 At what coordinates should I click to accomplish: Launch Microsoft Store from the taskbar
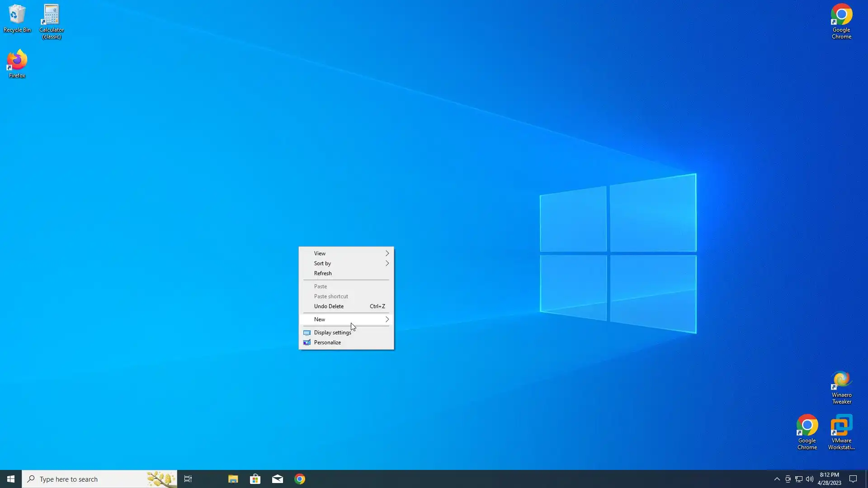coord(255,479)
